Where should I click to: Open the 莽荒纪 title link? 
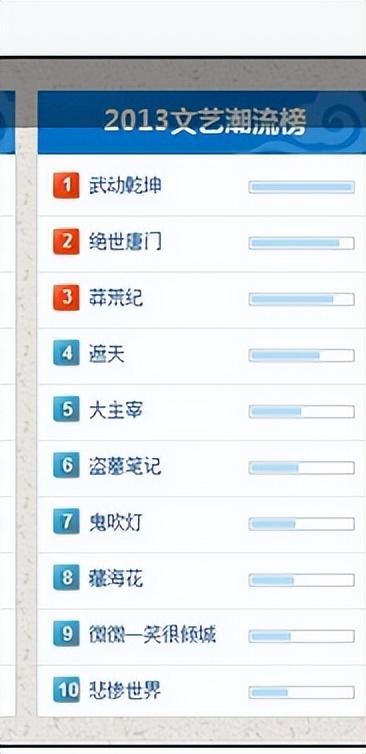click(x=116, y=298)
